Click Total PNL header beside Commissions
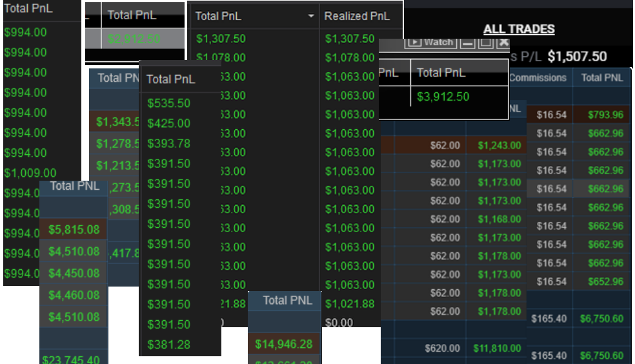The image size is (635, 364). click(x=601, y=78)
